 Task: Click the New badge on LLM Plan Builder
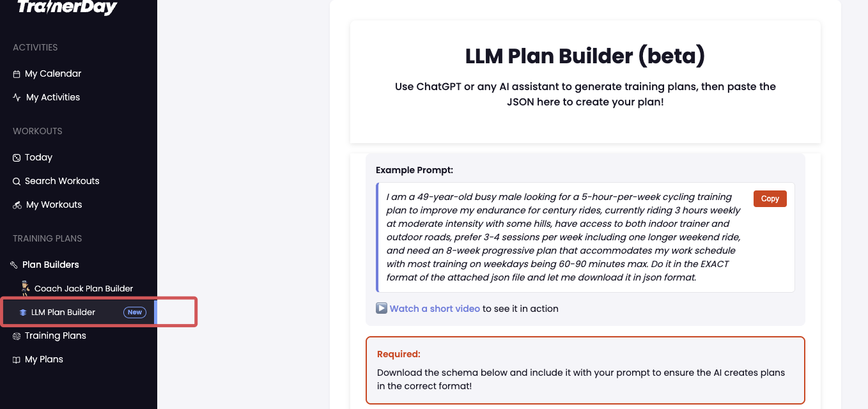coord(134,313)
